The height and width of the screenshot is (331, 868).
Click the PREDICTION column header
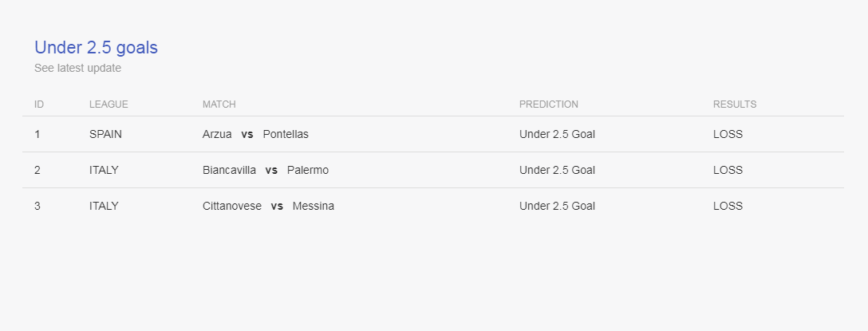click(549, 104)
